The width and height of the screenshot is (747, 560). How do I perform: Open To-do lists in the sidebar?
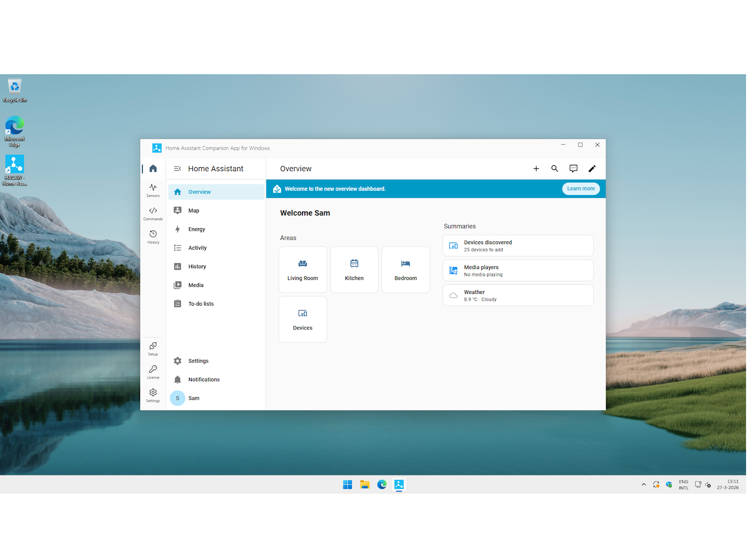217,304
